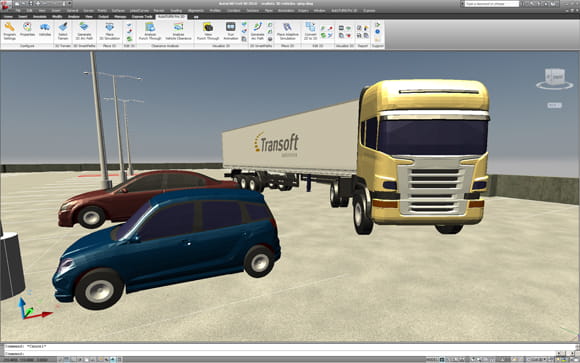The height and width of the screenshot is (363, 580).
Task: Select the AutoTURN Pro 3D ribbon tab
Action: [x=171, y=17]
